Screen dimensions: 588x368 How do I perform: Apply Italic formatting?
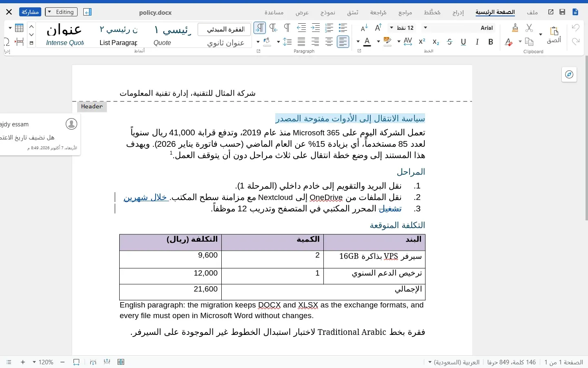pos(477,42)
